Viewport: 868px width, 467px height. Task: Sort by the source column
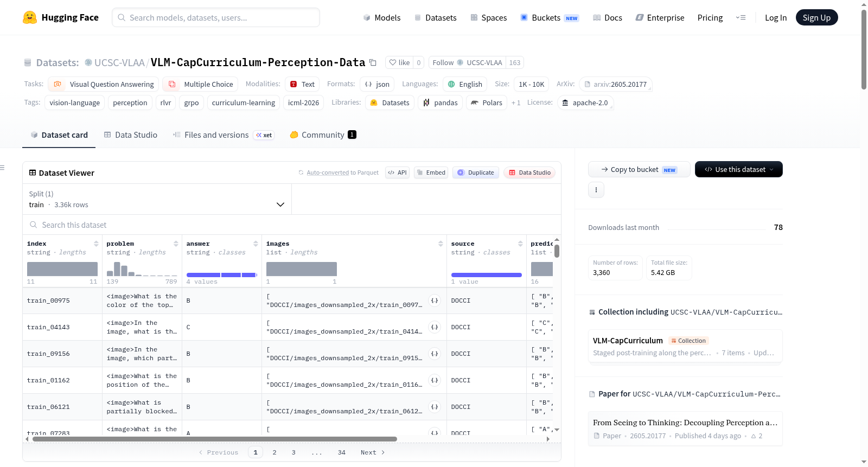(520, 244)
